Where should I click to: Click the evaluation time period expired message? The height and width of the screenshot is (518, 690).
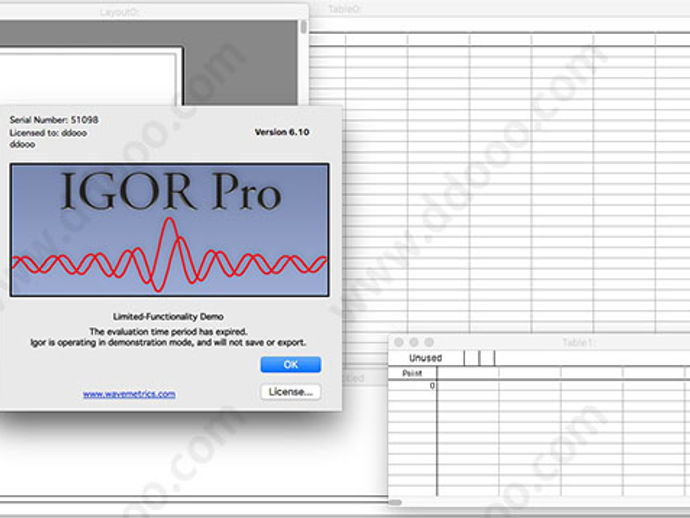(168, 331)
